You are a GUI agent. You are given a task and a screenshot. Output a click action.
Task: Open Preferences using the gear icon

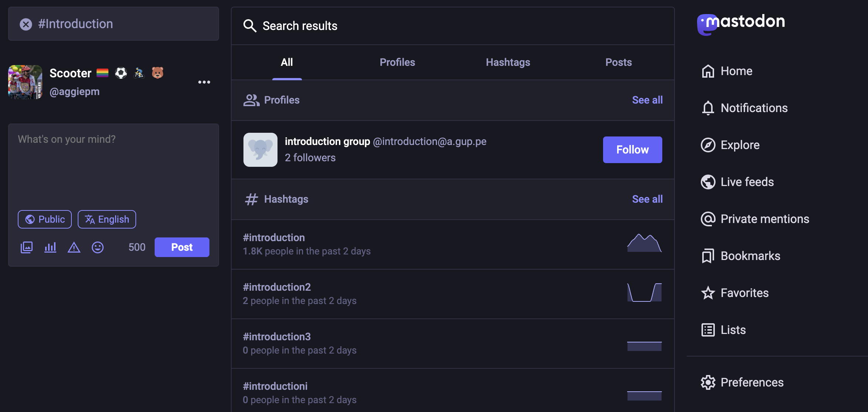[708, 382]
